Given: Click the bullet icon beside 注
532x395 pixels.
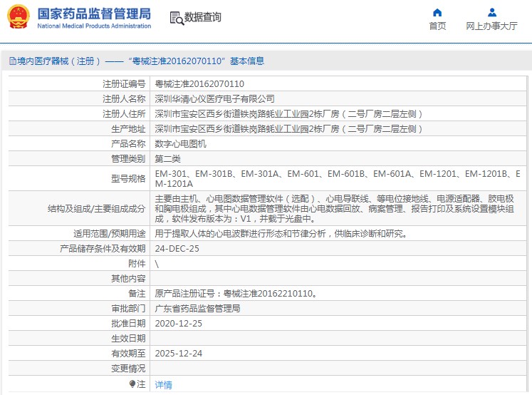Looking at the screenshot, I should [132, 384].
